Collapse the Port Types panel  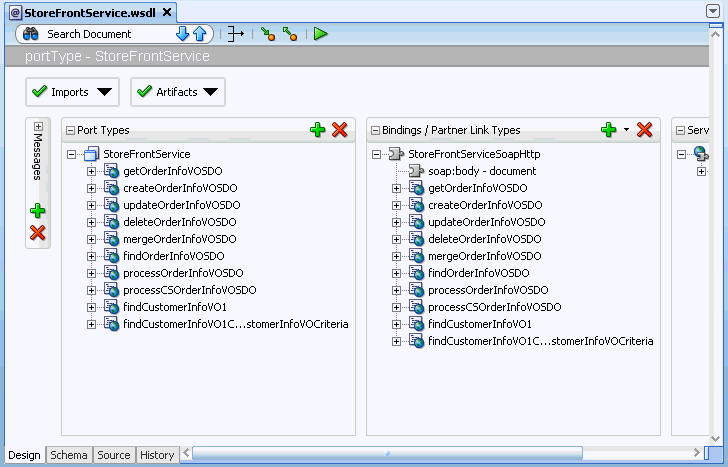[x=70, y=130]
